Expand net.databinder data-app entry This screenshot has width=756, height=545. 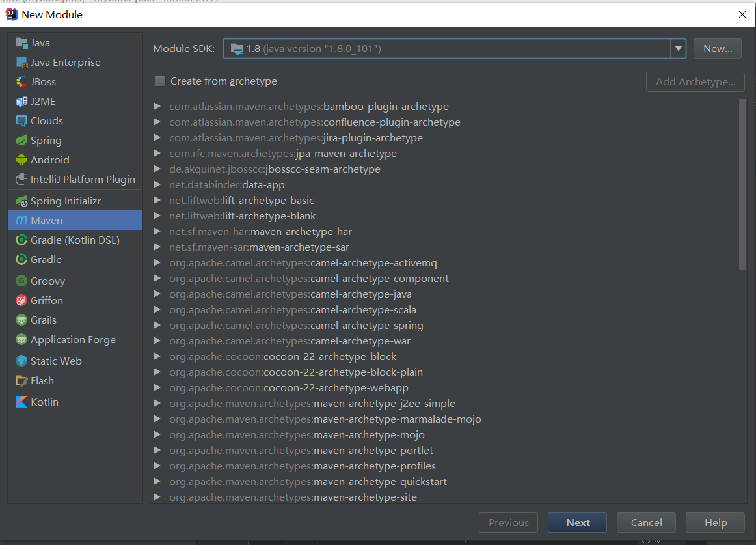click(x=157, y=184)
